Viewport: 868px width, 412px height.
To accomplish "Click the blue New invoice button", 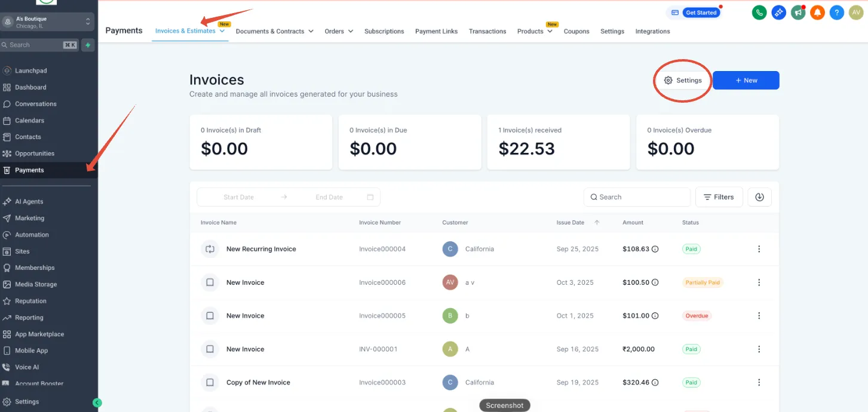I will pos(746,81).
